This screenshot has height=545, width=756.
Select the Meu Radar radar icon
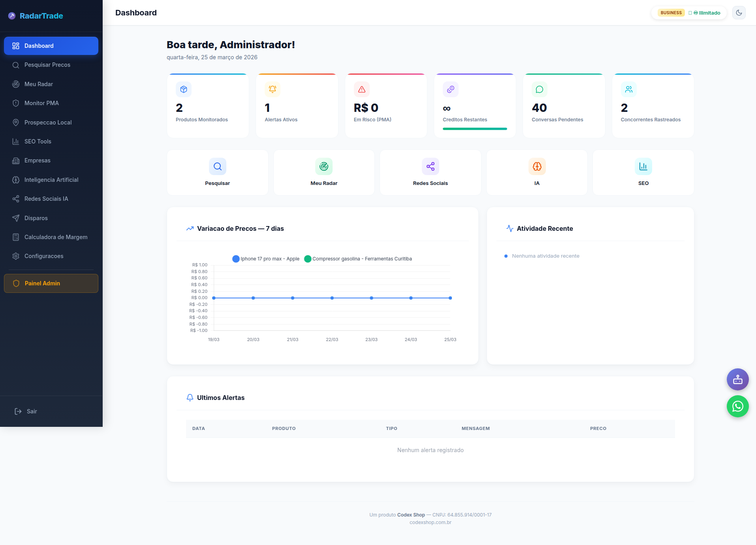[16, 84]
